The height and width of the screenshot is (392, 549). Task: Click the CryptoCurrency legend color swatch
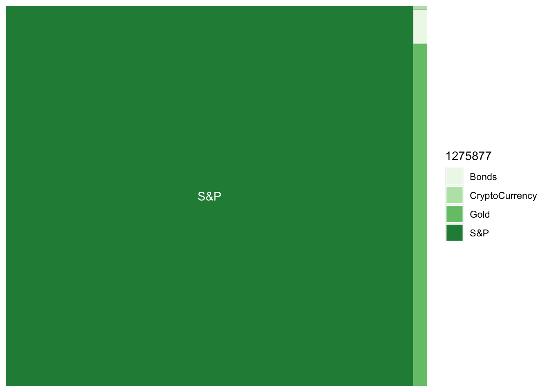pyautogui.click(x=454, y=196)
